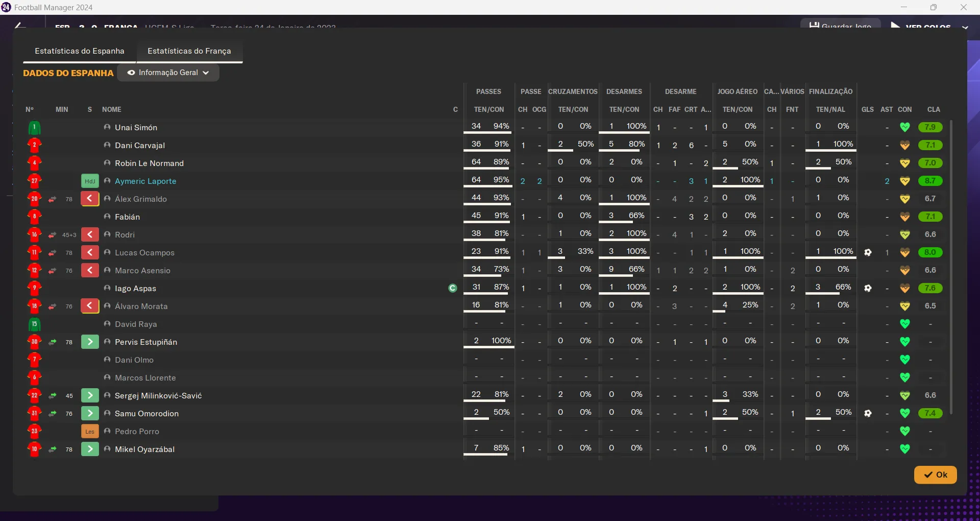
Task: Click Unai Simón's 7.9 rating badge
Action: pos(930,127)
